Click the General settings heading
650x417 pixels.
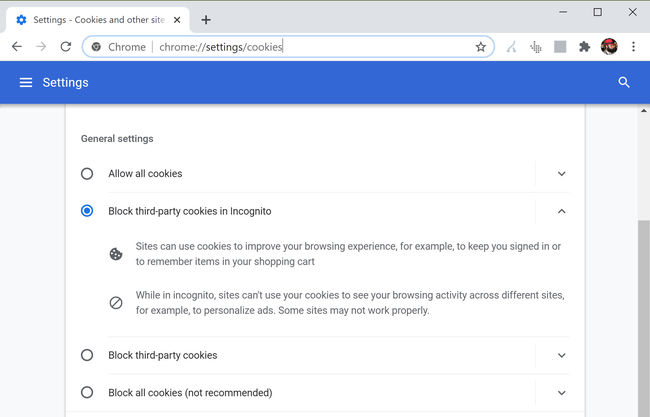click(x=117, y=138)
